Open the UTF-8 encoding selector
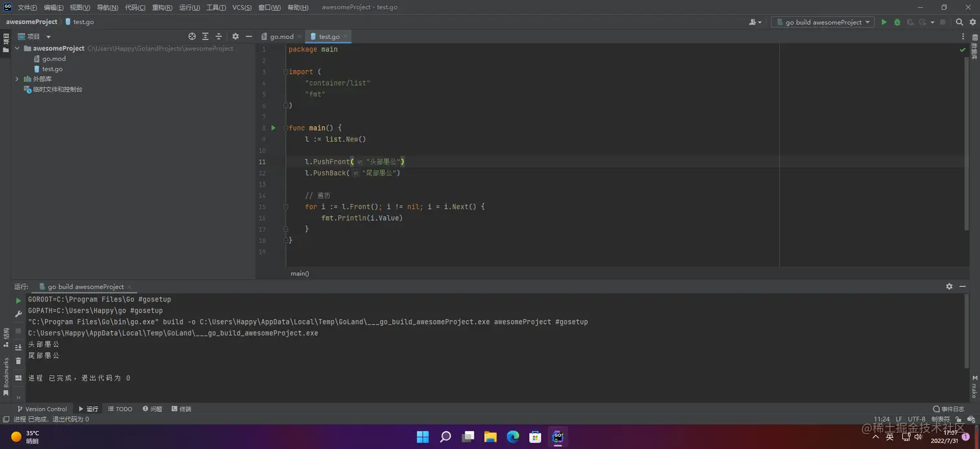The width and height of the screenshot is (980, 449). click(x=916, y=419)
